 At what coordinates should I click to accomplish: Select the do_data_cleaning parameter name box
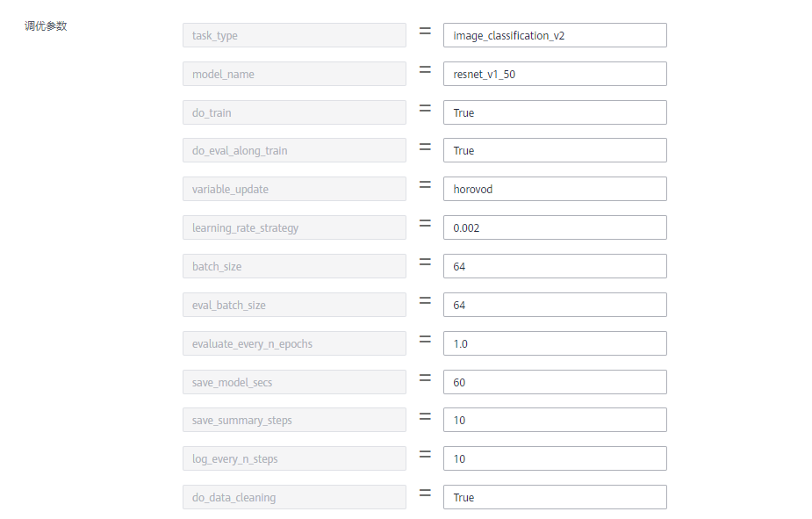294,497
